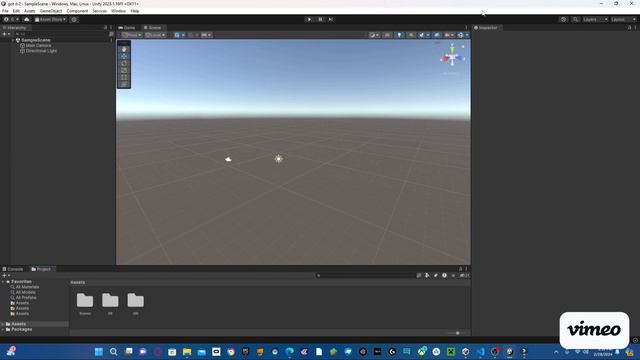The height and width of the screenshot is (360, 640).
Task: Toggle Scene lighting lightbulb button
Action: tap(399, 35)
